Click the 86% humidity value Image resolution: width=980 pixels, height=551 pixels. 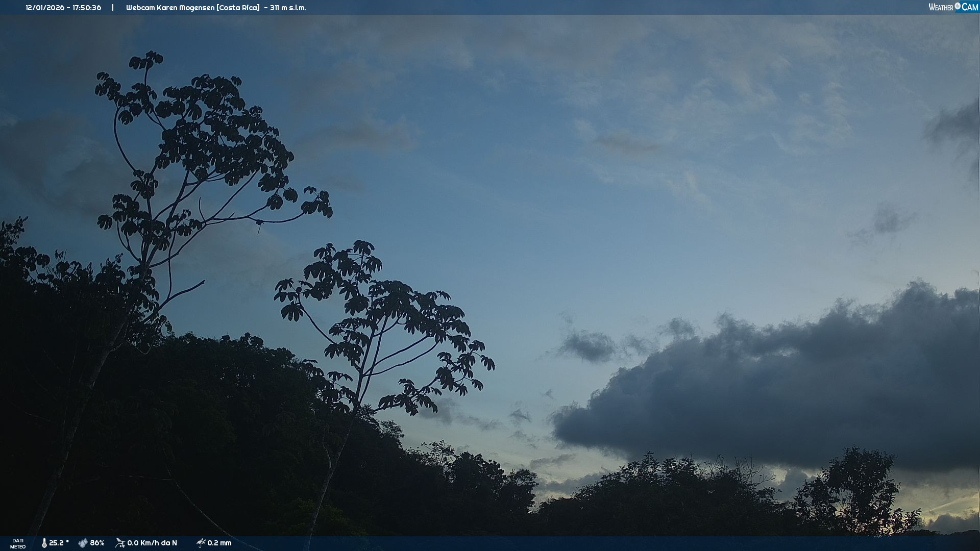97,543
